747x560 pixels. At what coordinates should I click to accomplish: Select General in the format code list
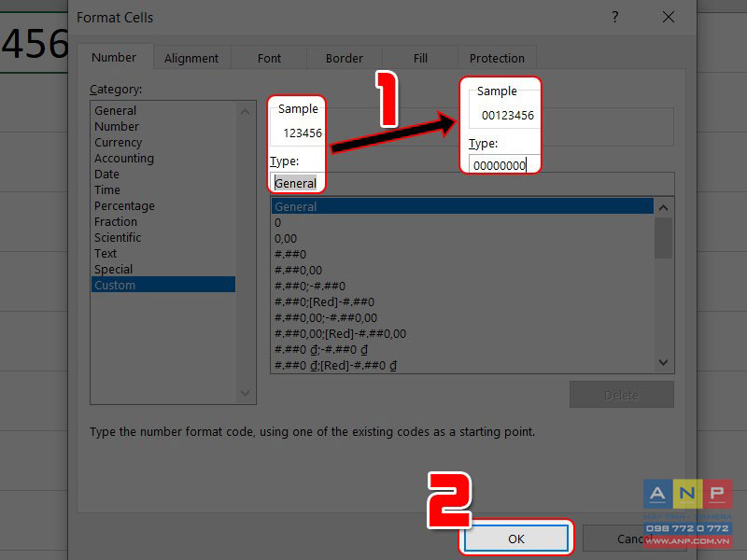pyautogui.click(x=462, y=206)
